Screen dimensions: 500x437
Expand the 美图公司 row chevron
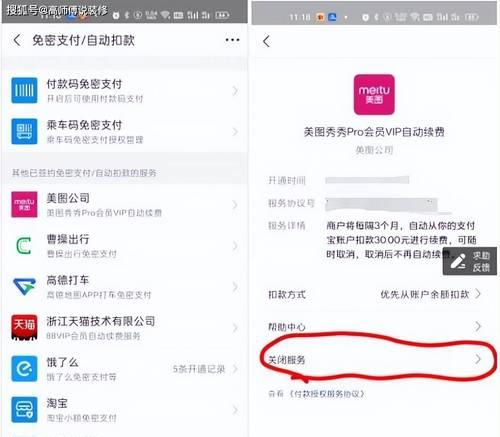(235, 205)
